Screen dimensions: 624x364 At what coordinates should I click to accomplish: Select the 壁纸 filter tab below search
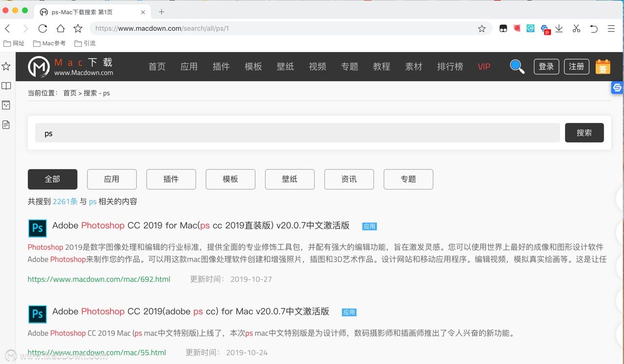click(x=290, y=179)
